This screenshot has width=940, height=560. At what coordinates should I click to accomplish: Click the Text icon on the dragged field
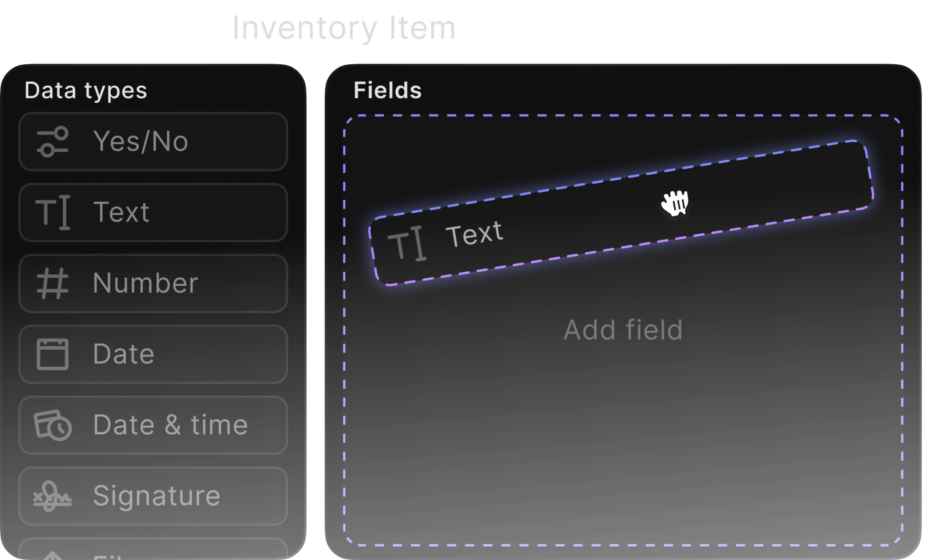click(x=407, y=244)
